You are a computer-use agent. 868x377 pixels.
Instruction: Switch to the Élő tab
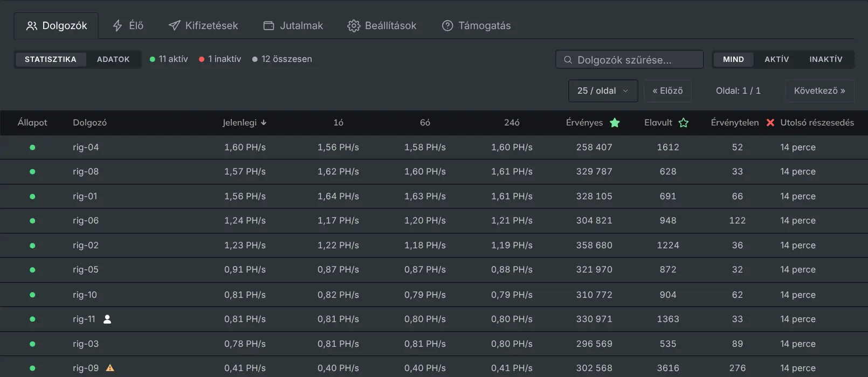(128, 26)
